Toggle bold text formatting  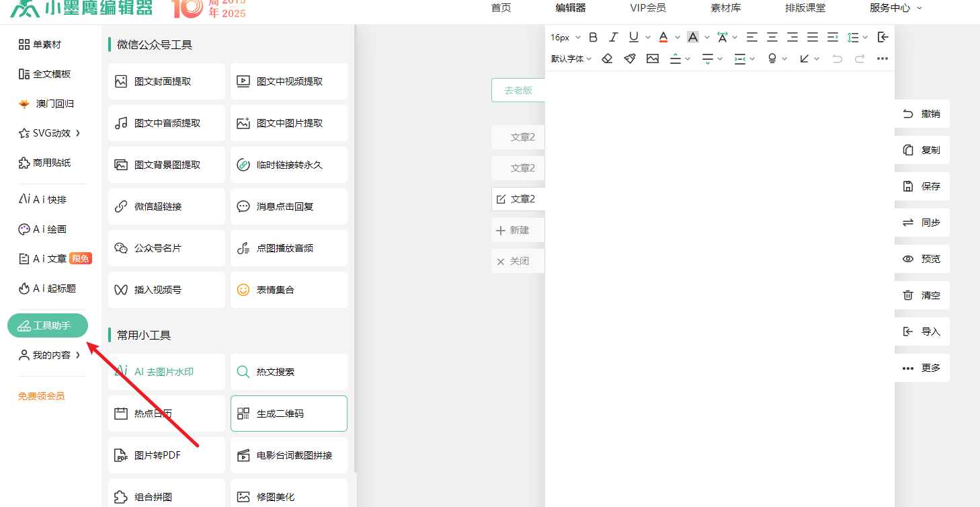pyautogui.click(x=593, y=37)
